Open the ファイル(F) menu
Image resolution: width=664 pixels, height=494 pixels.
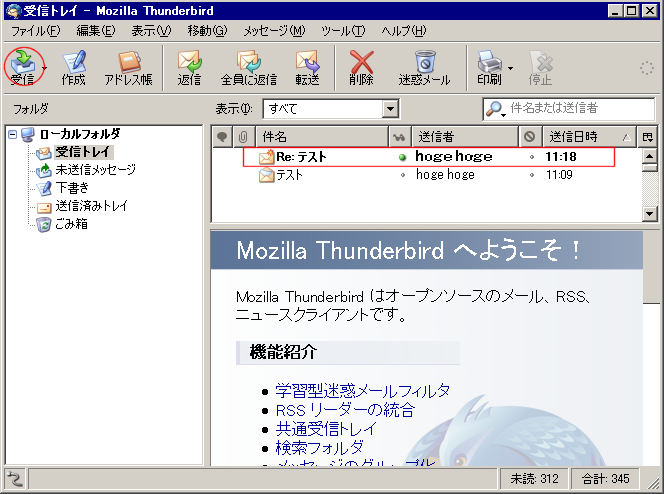(36, 30)
